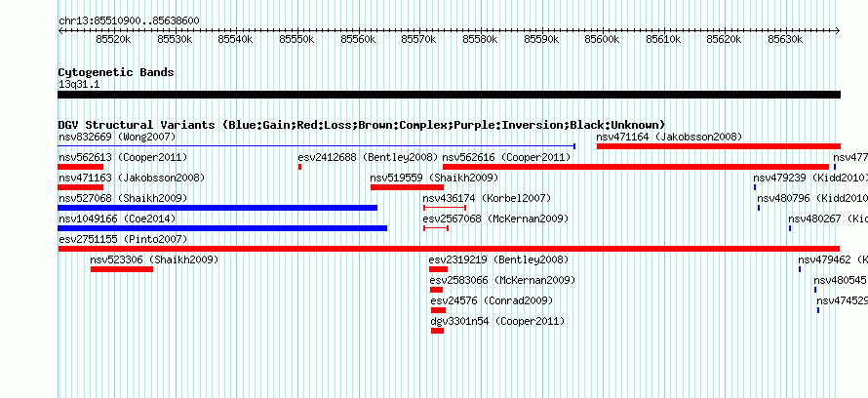Click the dgv3301n54 small red bar
The width and height of the screenshot is (868, 398).
click(x=437, y=331)
